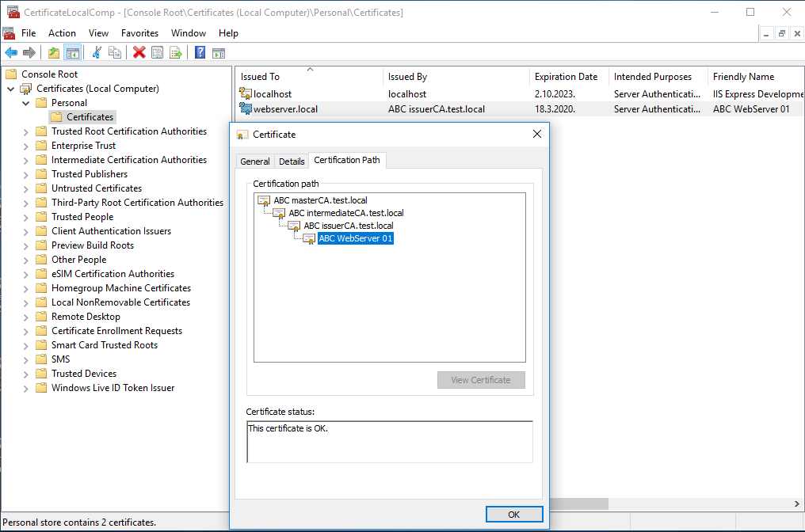The image size is (805, 532).
Task: Open the Help menu
Action: (x=228, y=32)
